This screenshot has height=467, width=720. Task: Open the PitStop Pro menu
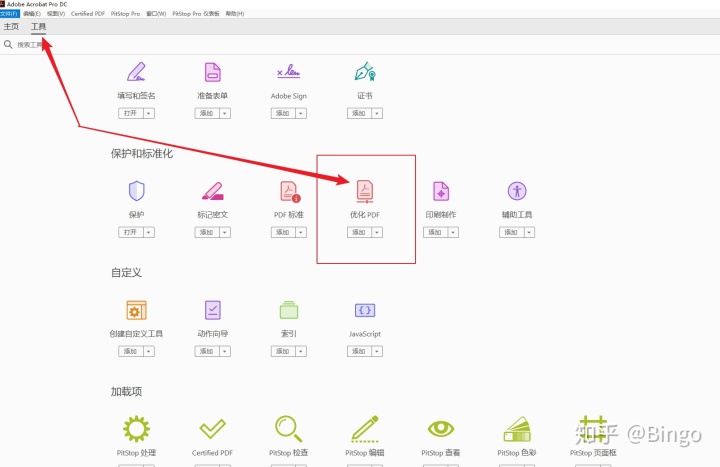coord(125,14)
